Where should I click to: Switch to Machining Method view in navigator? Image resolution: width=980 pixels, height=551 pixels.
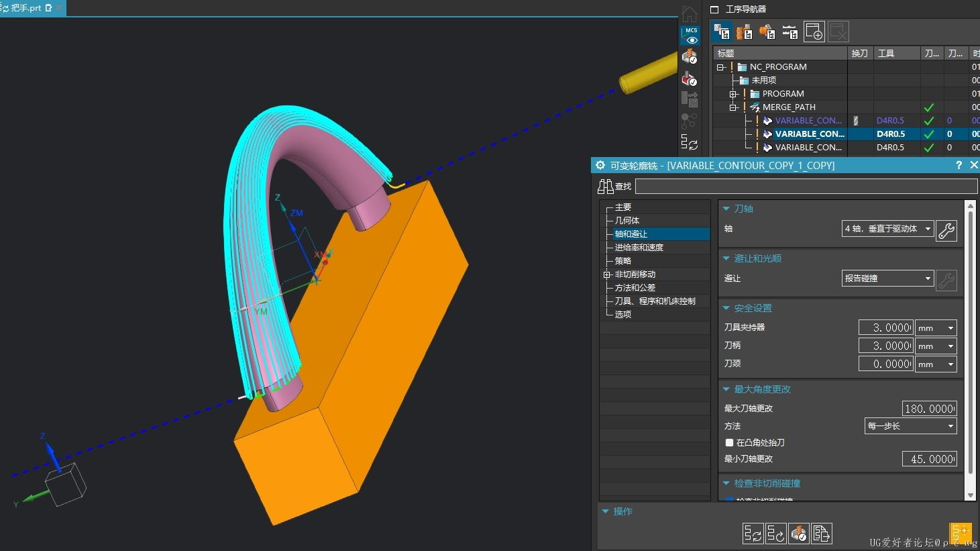pos(790,32)
